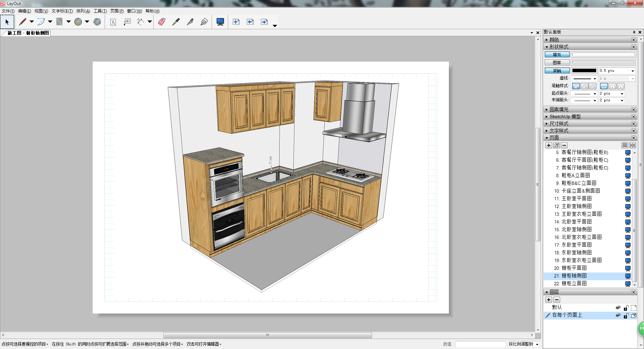Open the 文件(F) menu

pyautogui.click(x=8, y=11)
